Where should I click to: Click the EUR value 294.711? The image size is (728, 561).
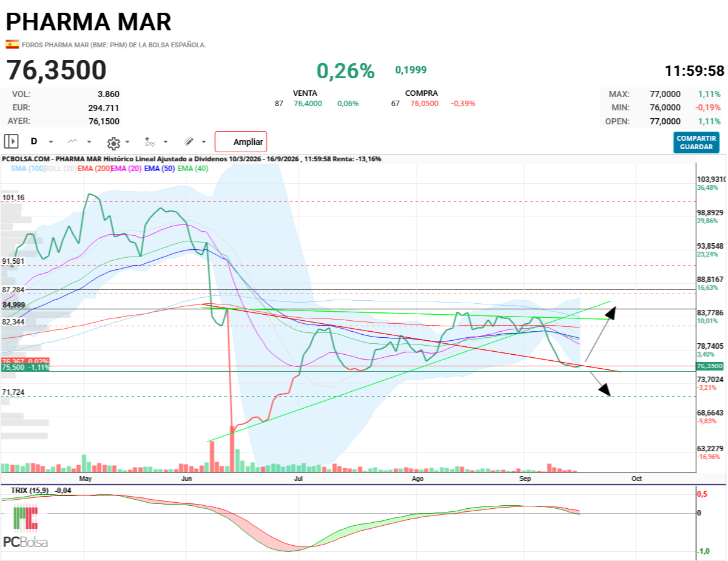click(x=104, y=107)
